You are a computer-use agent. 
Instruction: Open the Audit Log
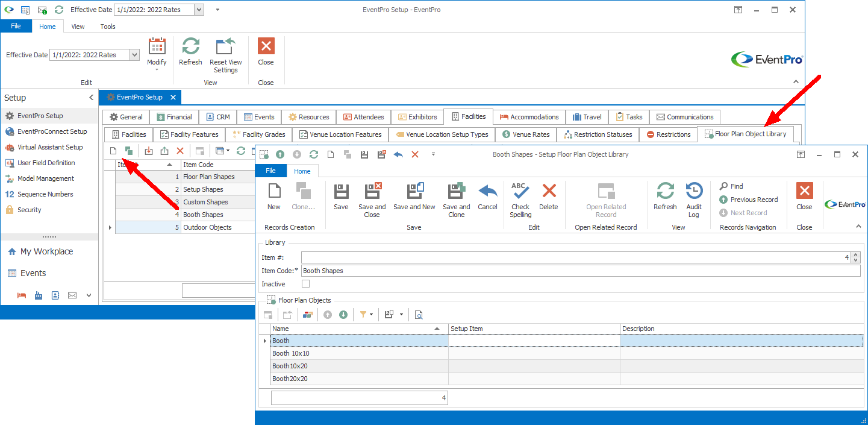694,200
